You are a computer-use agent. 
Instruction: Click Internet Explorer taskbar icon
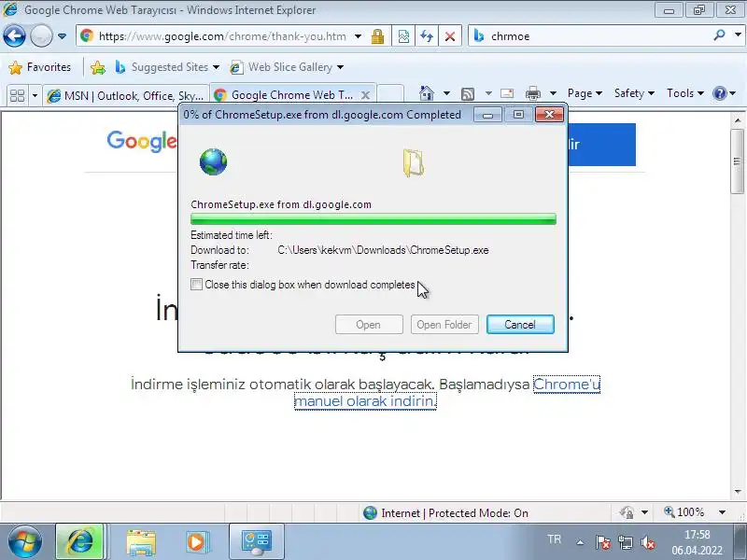click(x=79, y=541)
